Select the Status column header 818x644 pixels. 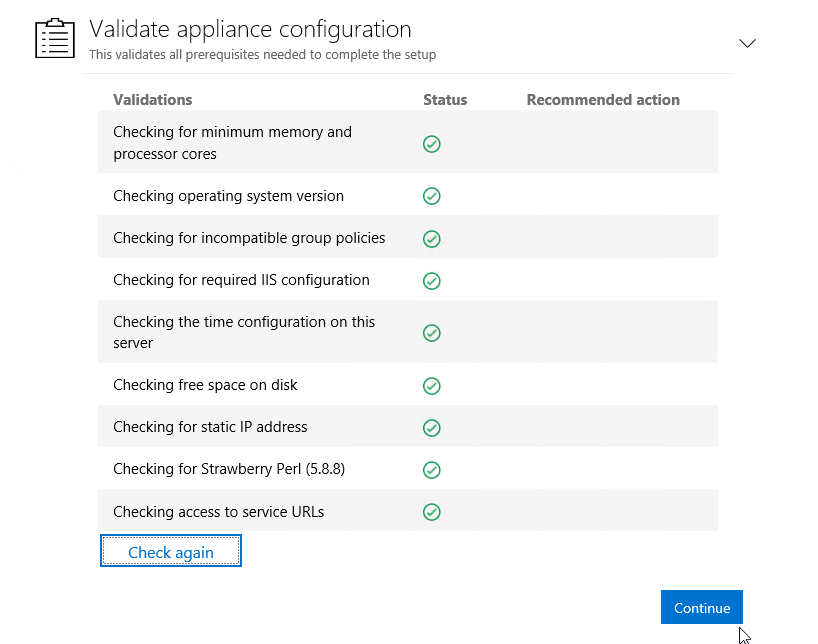(x=445, y=100)
